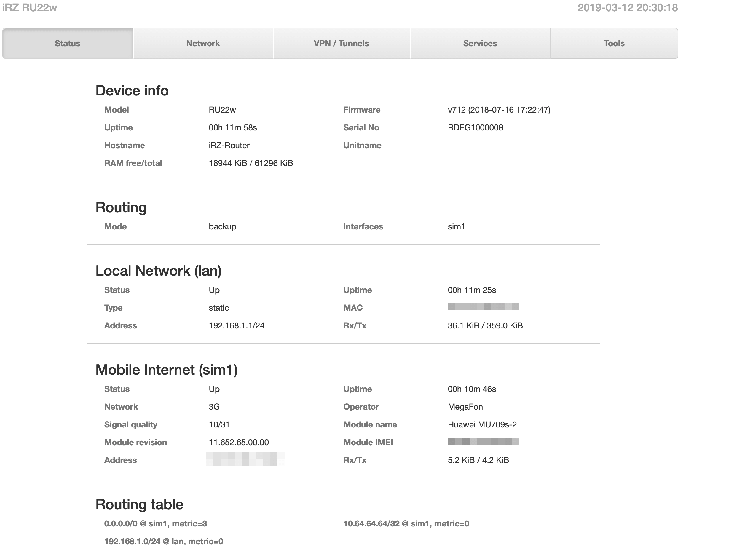
Task: Click the firmware version v712 text
Action: [499, 110]
